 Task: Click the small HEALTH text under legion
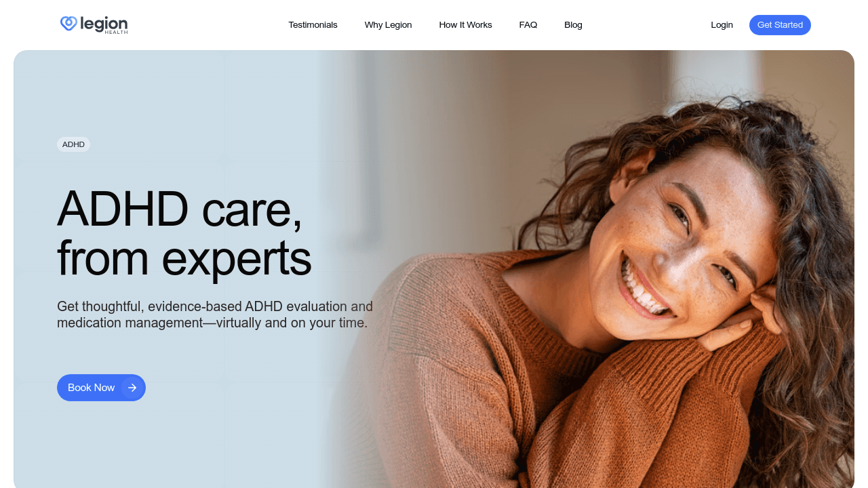tap(116, 32)
